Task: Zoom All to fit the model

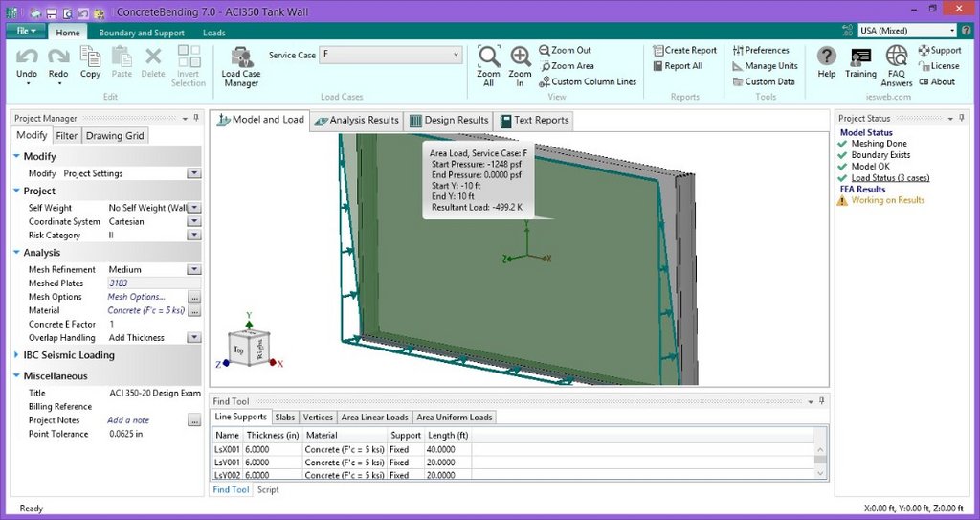Action: [x=489, y=66]
